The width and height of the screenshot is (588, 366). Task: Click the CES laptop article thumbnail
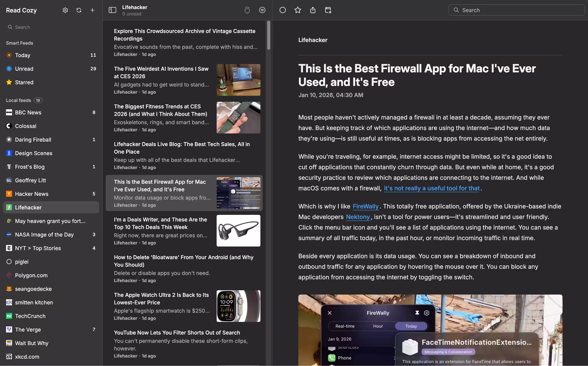(x=238, y=80)
